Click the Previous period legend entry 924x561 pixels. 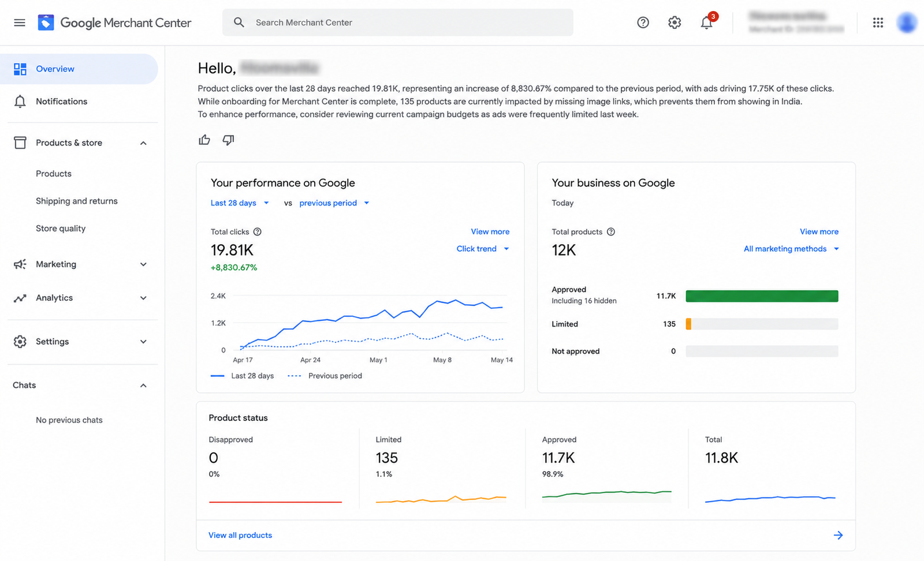(325, 376)
